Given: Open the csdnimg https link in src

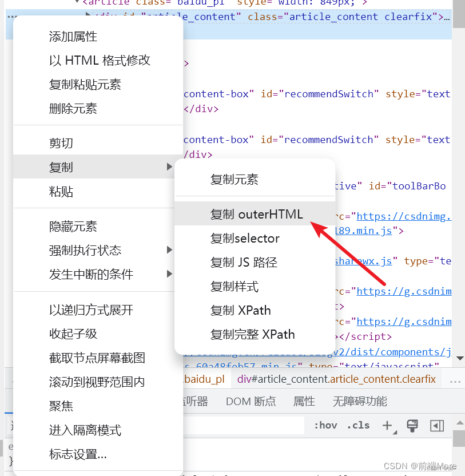Looking at the screenshot, I should pos(404,216).
